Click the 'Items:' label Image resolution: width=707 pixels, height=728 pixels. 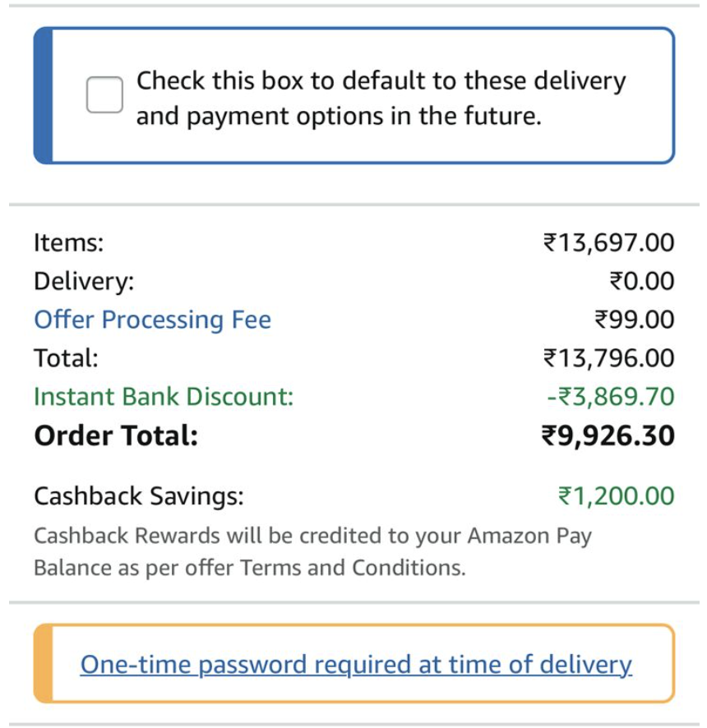pyautogui.click(x=69, y=243)
